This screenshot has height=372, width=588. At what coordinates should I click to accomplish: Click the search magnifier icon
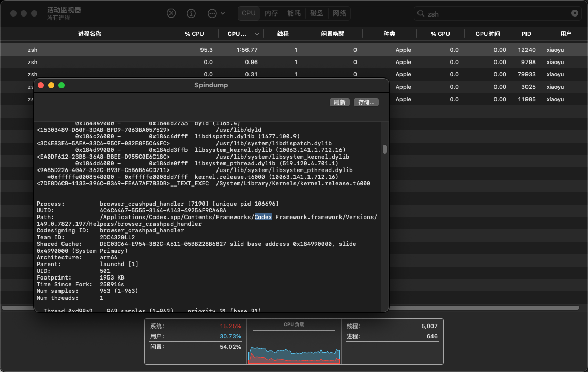click(x=421, y=14)
